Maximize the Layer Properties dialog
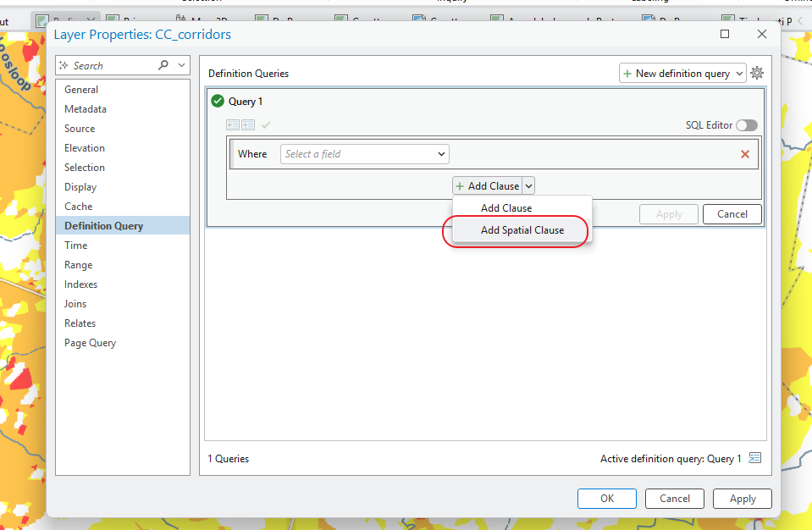Screen dimensions: 812x530 click(x=725, y=34)
